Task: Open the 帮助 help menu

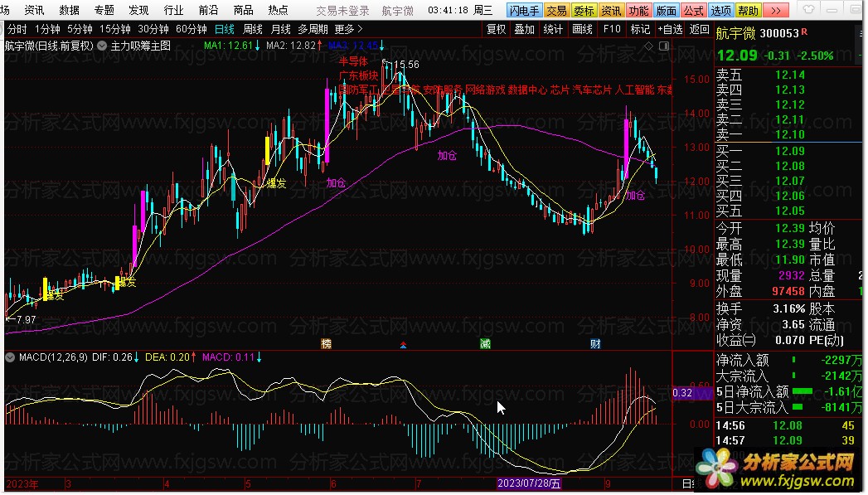Action: pyautogui.click(x=748, y=11)
